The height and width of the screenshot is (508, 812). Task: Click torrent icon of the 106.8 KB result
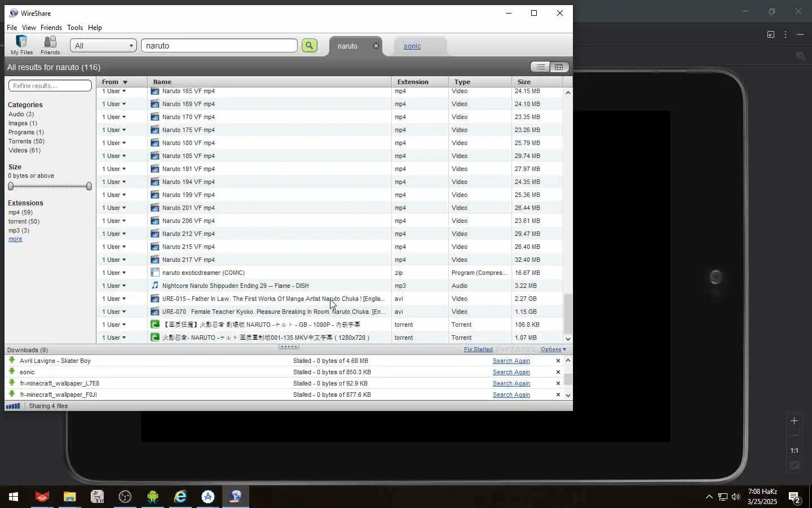pyautogui.click(x=155, y=325)
